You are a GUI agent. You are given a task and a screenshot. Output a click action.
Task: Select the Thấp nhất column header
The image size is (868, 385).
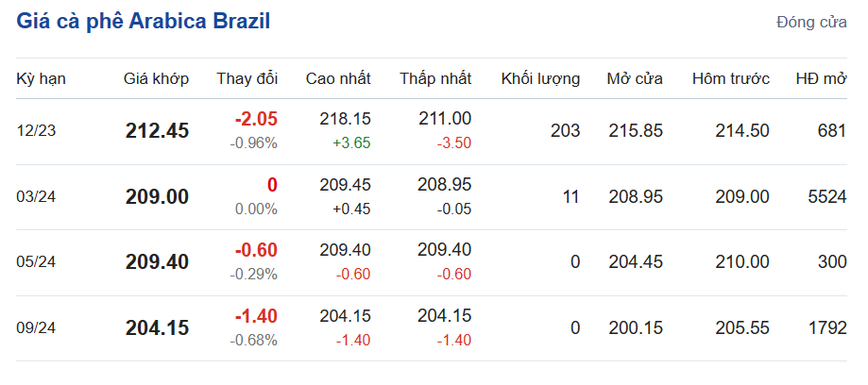coord(434,79)
